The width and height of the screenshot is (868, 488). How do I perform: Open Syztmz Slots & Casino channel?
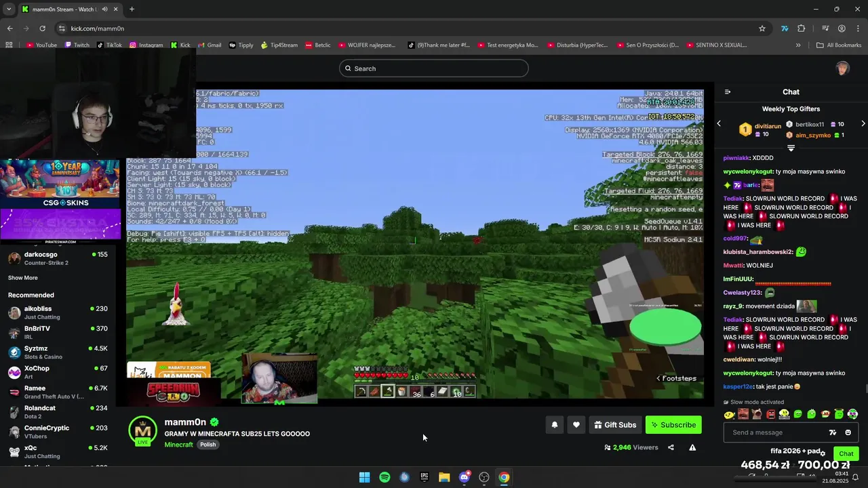coord(58,352)
